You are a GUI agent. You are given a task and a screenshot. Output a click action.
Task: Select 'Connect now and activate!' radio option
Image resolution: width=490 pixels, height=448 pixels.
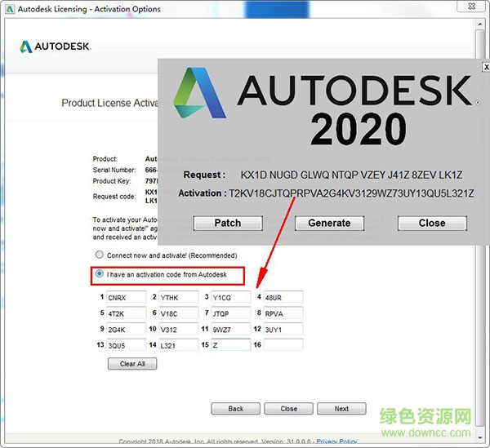click(x=100, y=255)
